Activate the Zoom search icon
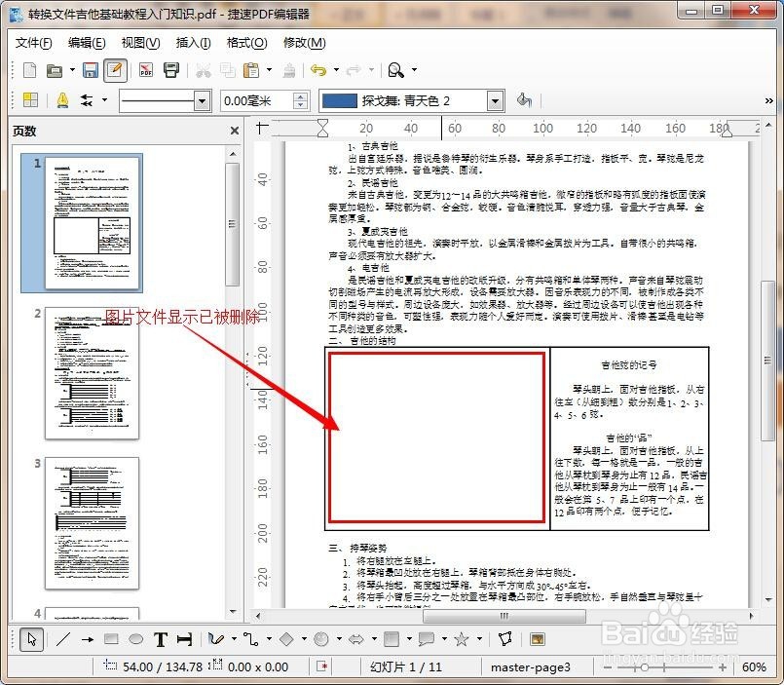This screenshot has width=784, height=685. (x=399, y=70)
